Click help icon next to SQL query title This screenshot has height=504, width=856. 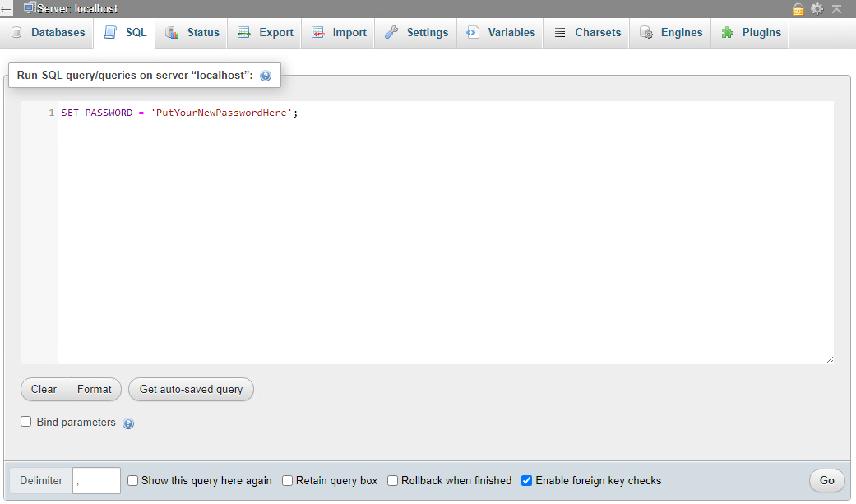pyautogui.click(x=266, y=76)
